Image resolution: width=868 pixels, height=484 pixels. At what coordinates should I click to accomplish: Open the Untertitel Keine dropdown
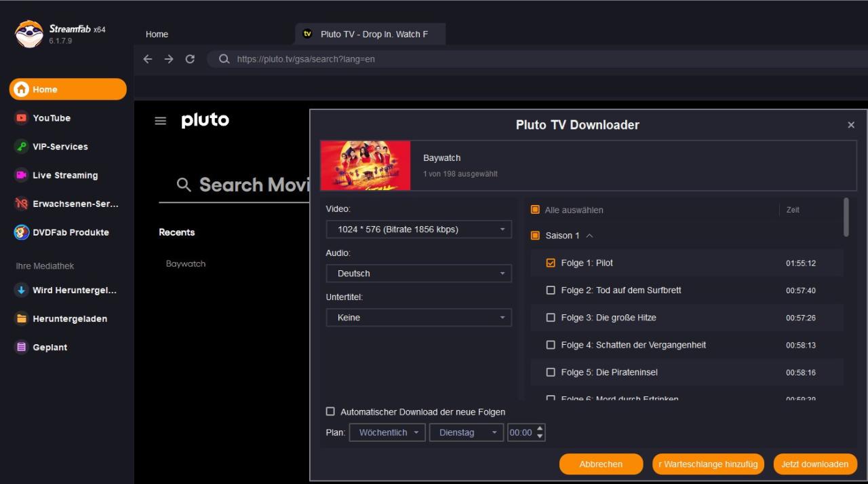pyautogui.click(x=418, y=318)
